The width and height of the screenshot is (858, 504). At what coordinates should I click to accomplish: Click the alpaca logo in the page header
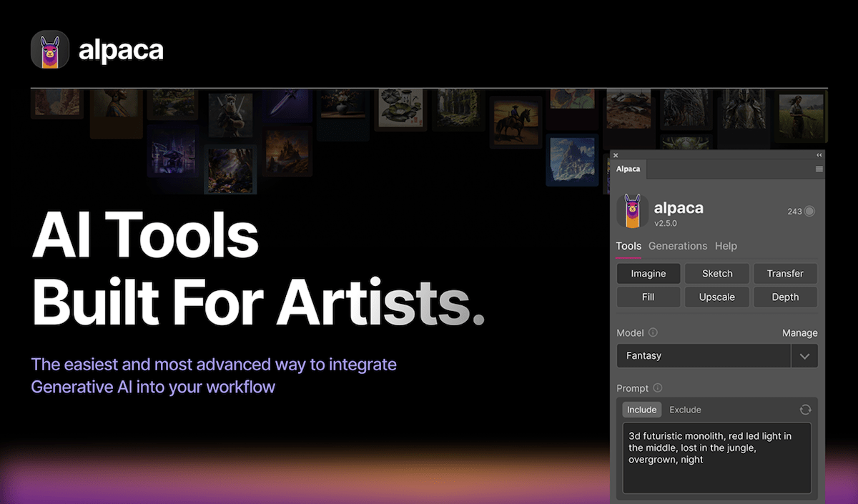pyautogui.click(x=50, y=50)
